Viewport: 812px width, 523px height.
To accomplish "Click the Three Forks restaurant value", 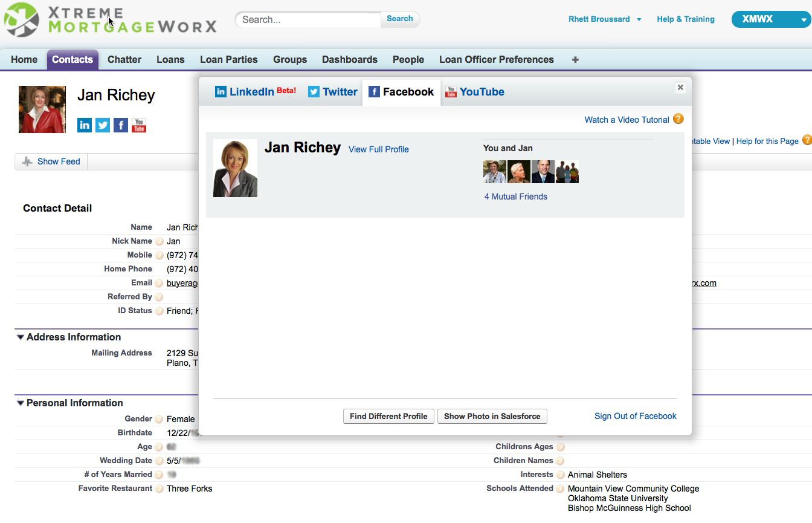I will pos(190,489).
